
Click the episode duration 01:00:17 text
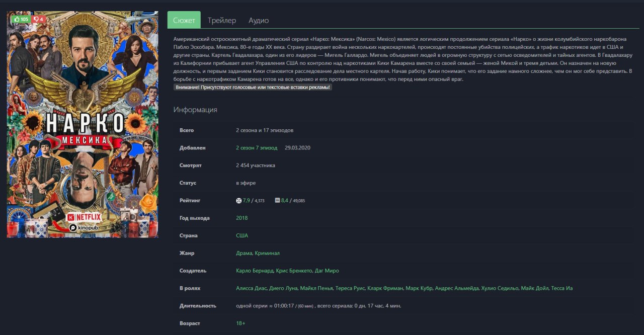285,305
